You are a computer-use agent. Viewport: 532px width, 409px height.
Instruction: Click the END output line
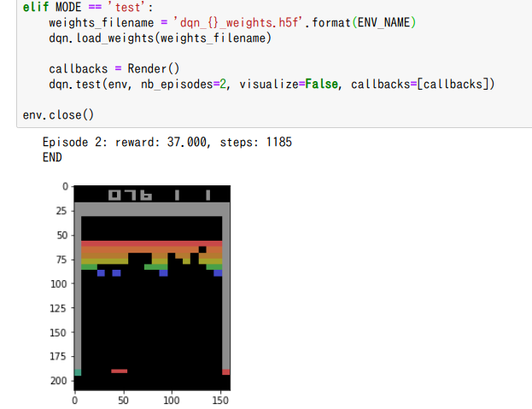(x=52, y=157)
